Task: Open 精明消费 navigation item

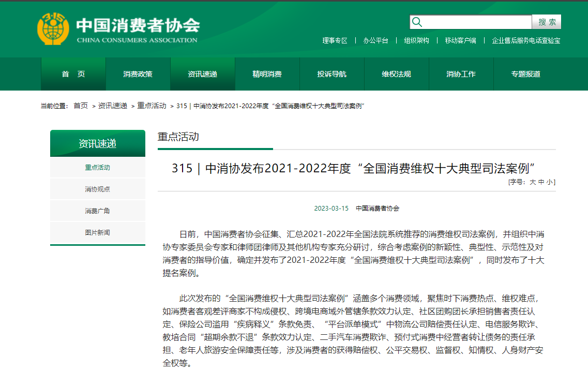Action: pyautogui.click(x=267, y=74)
